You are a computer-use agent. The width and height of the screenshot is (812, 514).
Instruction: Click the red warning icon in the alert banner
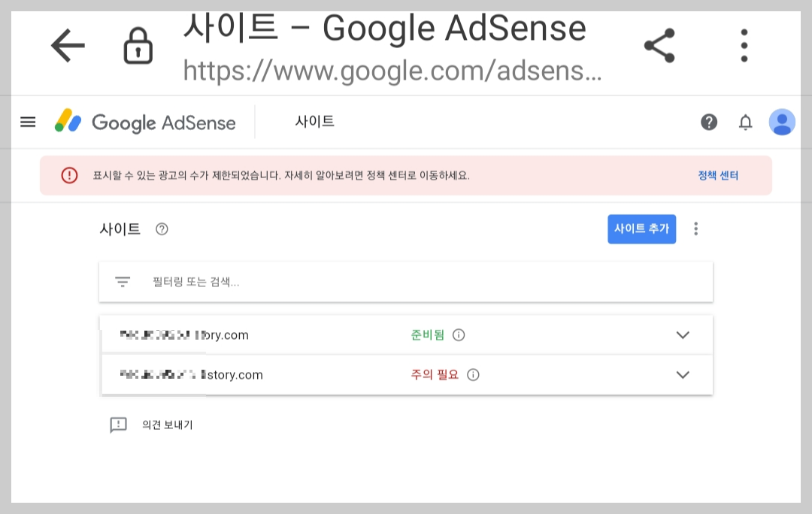pyautogui.click(x=69, y=176)
